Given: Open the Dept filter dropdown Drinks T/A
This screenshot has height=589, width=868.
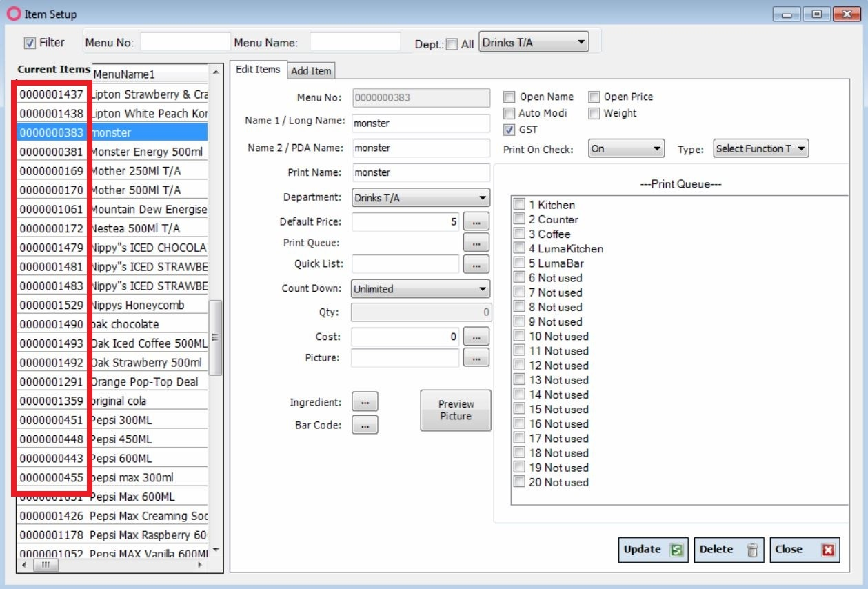Looking at the screenshot, I should (x=534, y=43).
